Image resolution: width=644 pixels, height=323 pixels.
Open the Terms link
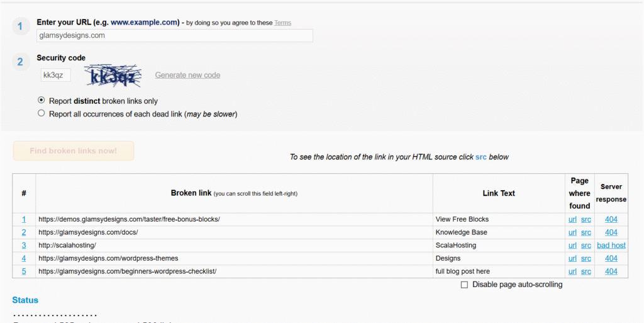[x=282, y=23]
